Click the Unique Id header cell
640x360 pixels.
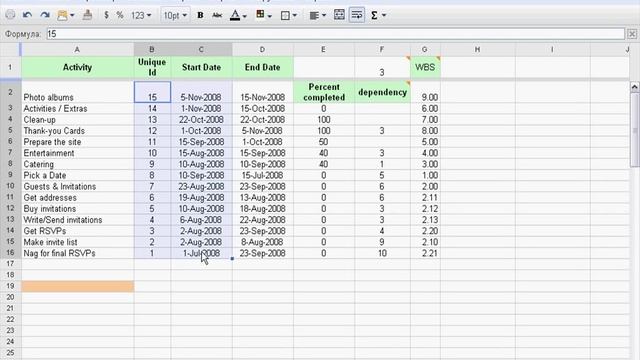tap(152, 67)
